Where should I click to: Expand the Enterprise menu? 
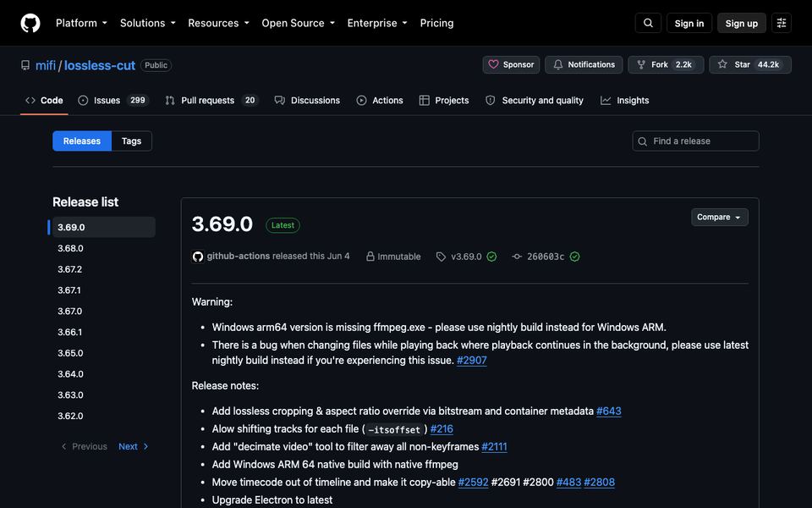tap(377, 23)
